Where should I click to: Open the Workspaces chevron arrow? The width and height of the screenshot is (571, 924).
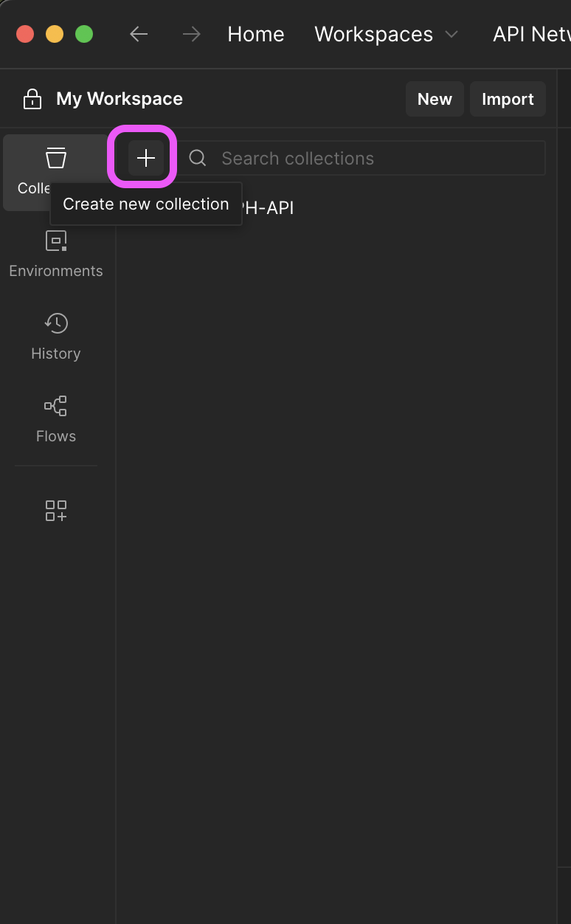pyautogui.click(x=451, y=34)
